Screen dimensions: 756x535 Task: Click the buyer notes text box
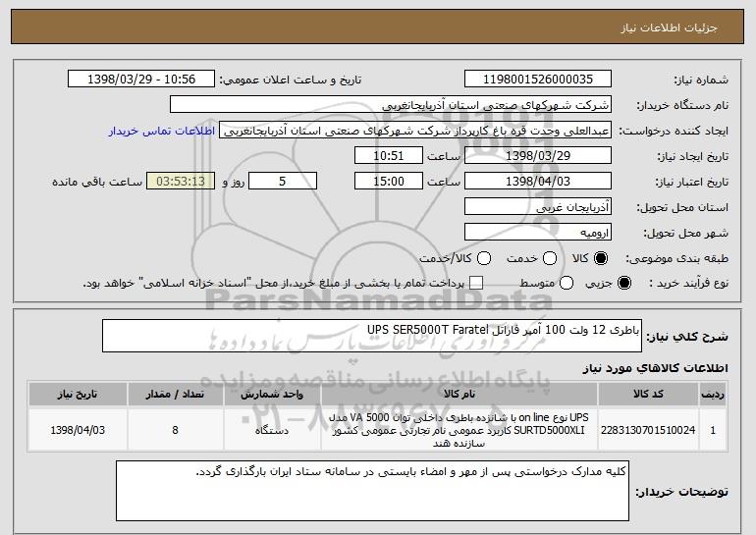tap(372, 491)
